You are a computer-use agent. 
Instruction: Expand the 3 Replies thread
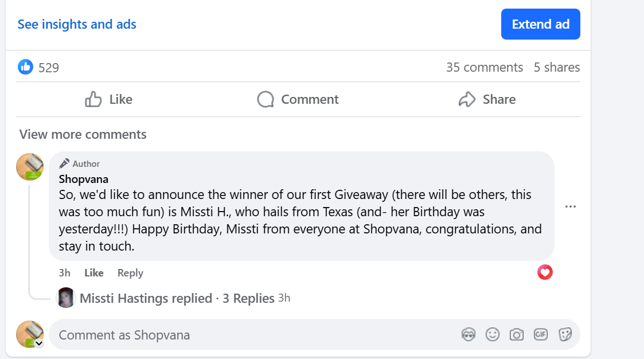pyautogui.click(x=248, y=298)
